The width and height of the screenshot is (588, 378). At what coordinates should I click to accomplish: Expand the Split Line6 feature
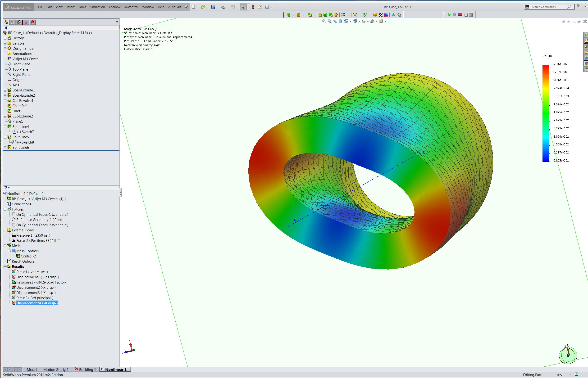coord(5,148)
